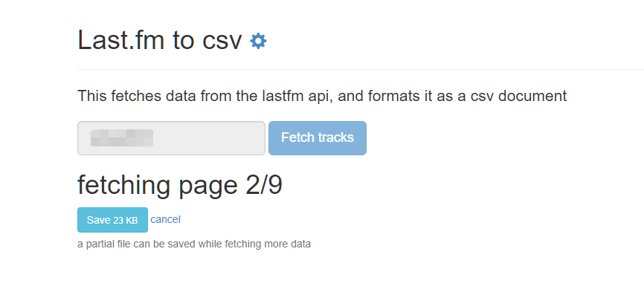Click the word csv in the heading
The height and width of the screenshot is (292, 644).
[222, 42]
